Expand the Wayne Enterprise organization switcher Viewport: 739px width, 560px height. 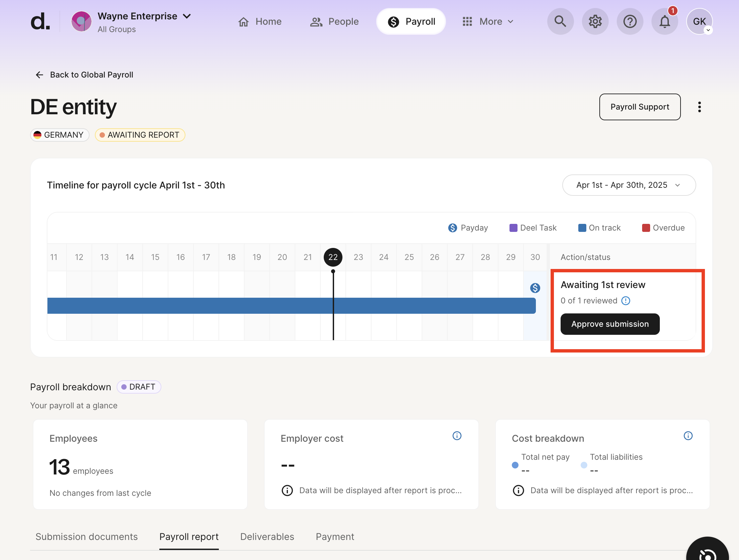pos(187,16)
